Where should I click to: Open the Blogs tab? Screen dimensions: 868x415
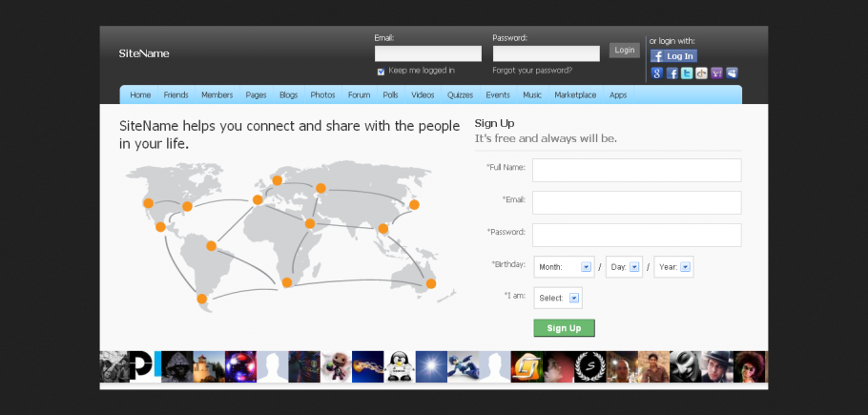pos(288,95)
